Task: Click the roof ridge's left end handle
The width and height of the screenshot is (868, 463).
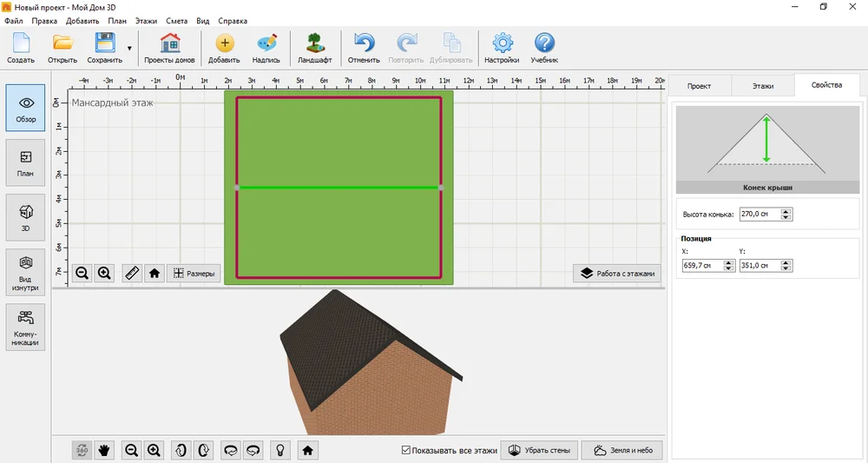Action: click(237, 188)
